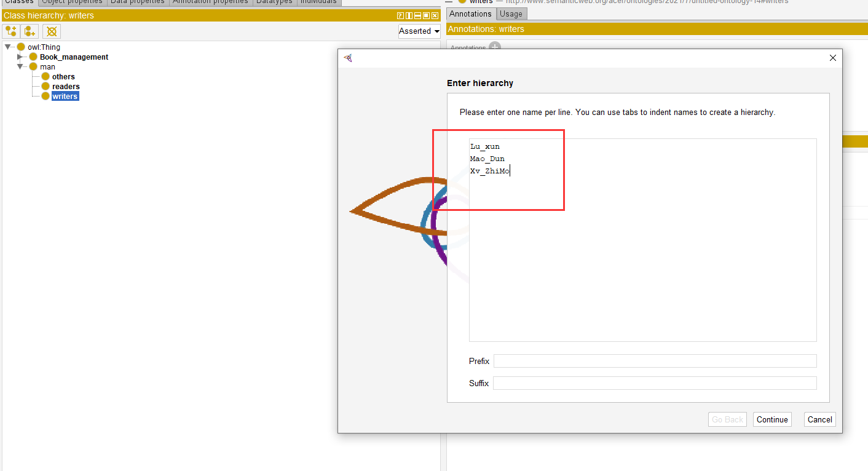
Task: Click the Add subclass icon
Action: pos(11,31)
